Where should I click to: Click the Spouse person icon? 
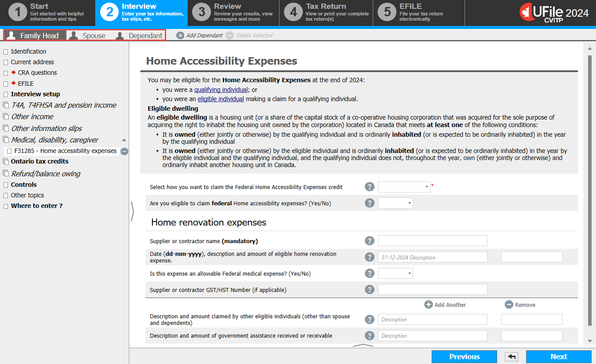(74, 36)
